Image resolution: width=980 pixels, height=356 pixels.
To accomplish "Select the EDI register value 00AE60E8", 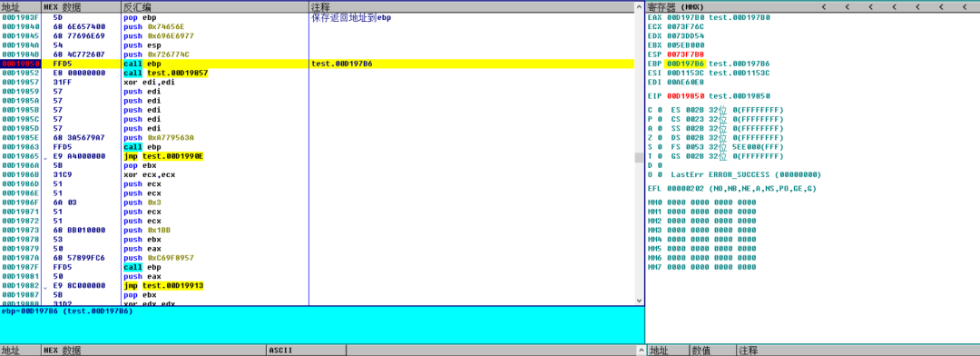I will click(686, 82).
